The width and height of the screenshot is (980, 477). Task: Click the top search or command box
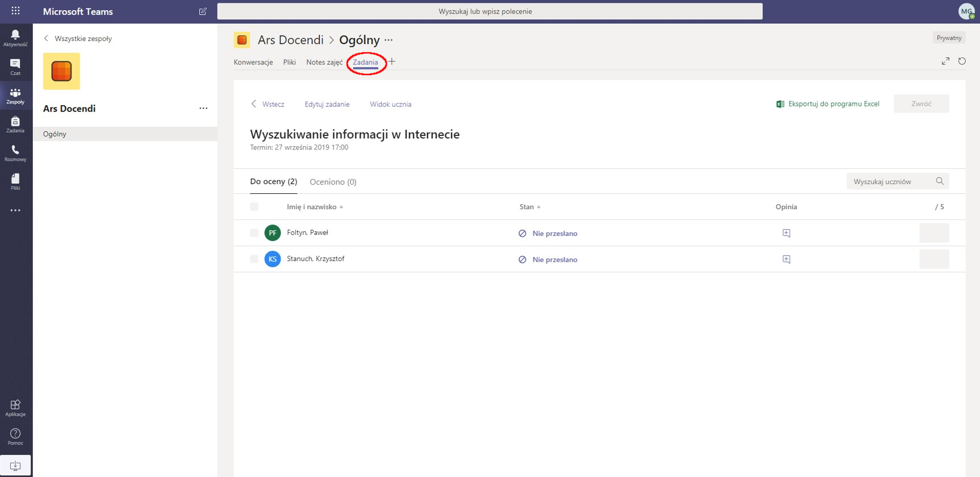click(x=490, y=11)
